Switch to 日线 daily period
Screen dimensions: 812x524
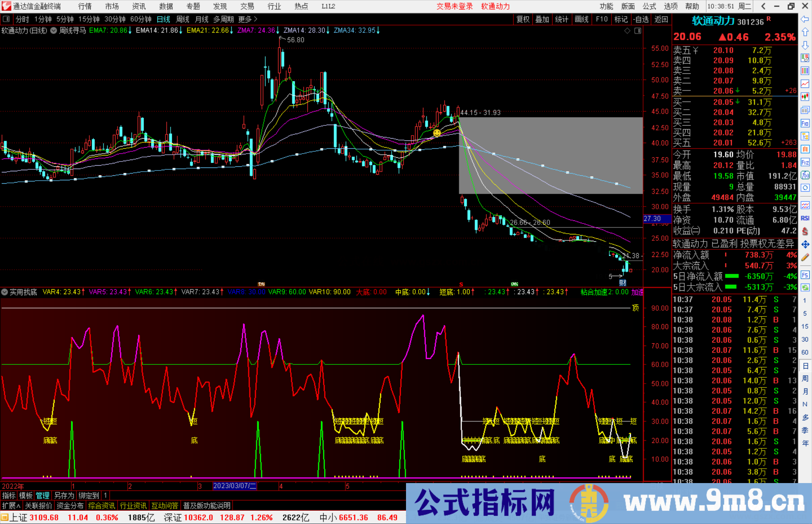point(164,19)
